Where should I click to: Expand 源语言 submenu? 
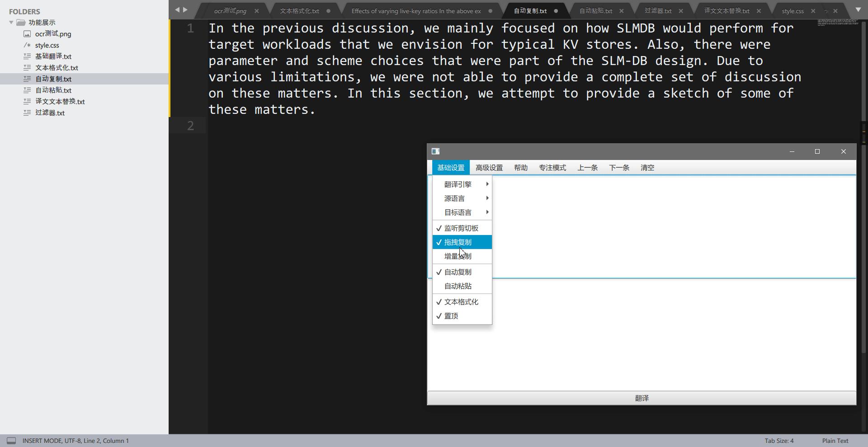462,198
